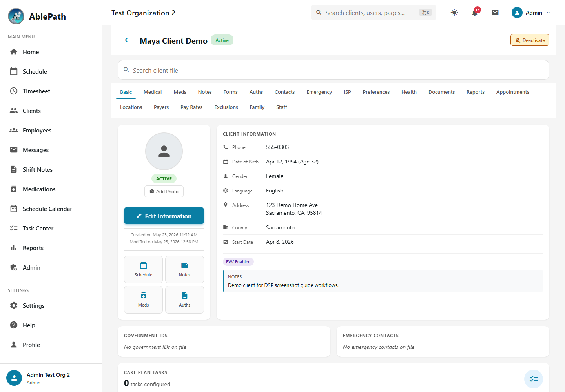Viewport: 565px width, 392px height.
Task: Open the Admin Test Org 2 account footer
Action: pos(51,378)
